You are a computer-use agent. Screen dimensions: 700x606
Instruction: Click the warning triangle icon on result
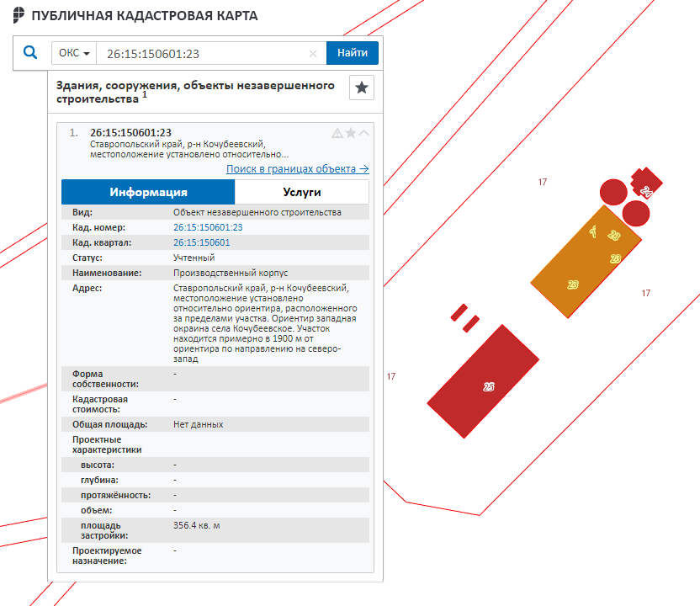click(337, 133)
